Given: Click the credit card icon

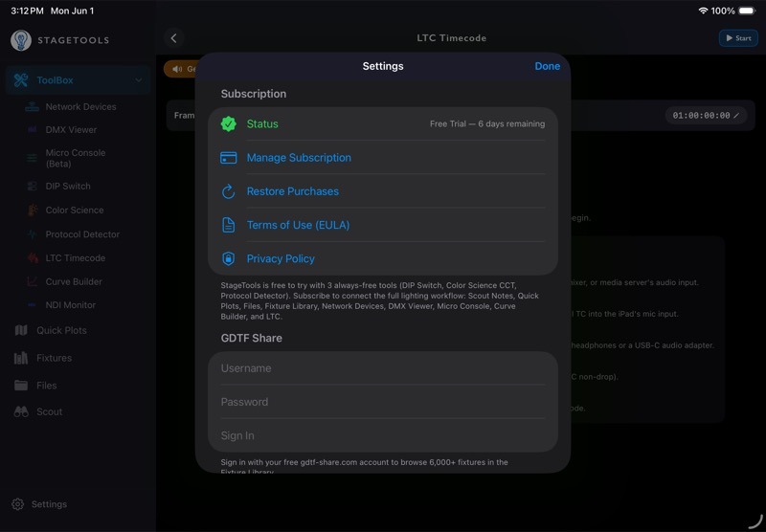Looking at the screenshot, I should (x=228, y=158).
